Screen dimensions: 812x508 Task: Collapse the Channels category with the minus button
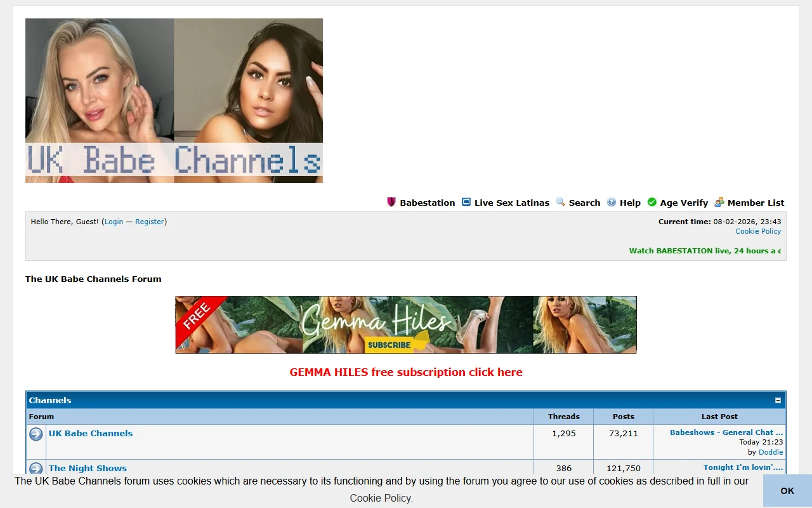tap(778, 400)
